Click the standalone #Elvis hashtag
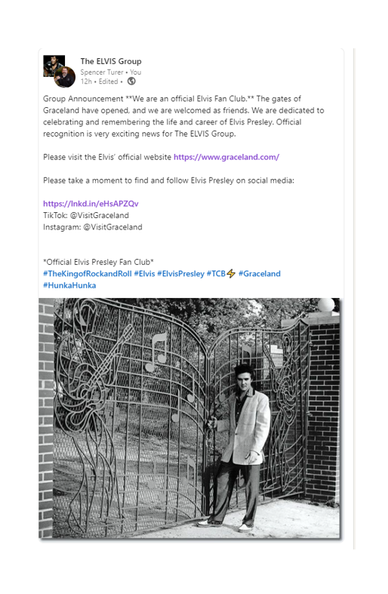This screenshot has height=594, width=388. coord(144,274)
